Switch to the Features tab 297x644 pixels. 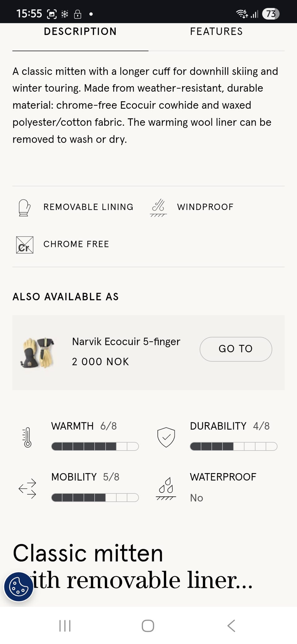pyautogui.click(x=216, y=32)
